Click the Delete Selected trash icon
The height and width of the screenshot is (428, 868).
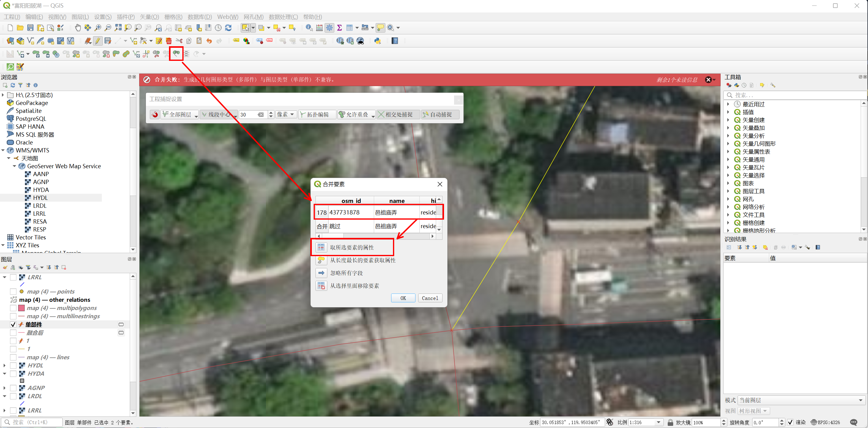(x=169, y=41)
